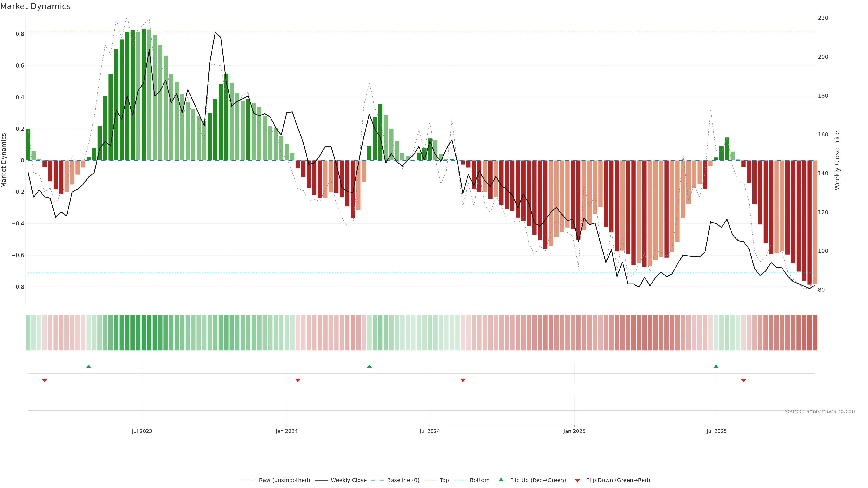Click the flip-up triangle near July 2025
Image resolution: width=868 pixels, height=488 pixels.
pos(716,366)
